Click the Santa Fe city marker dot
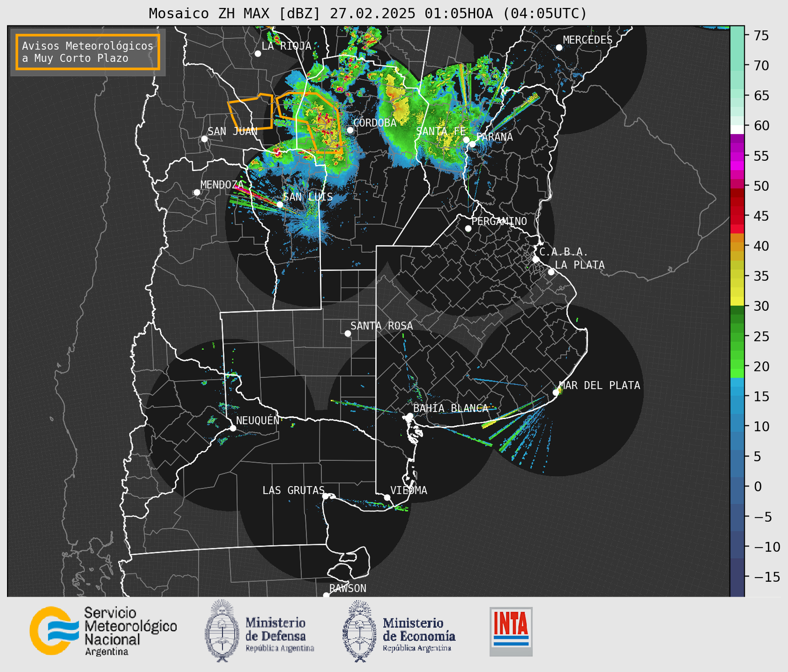The height and width of the screenshot is (672, 788). coord(466,140)
